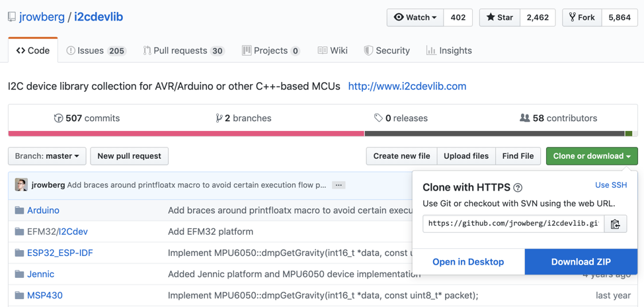View the 507 commits history

[x=87, y=118]
